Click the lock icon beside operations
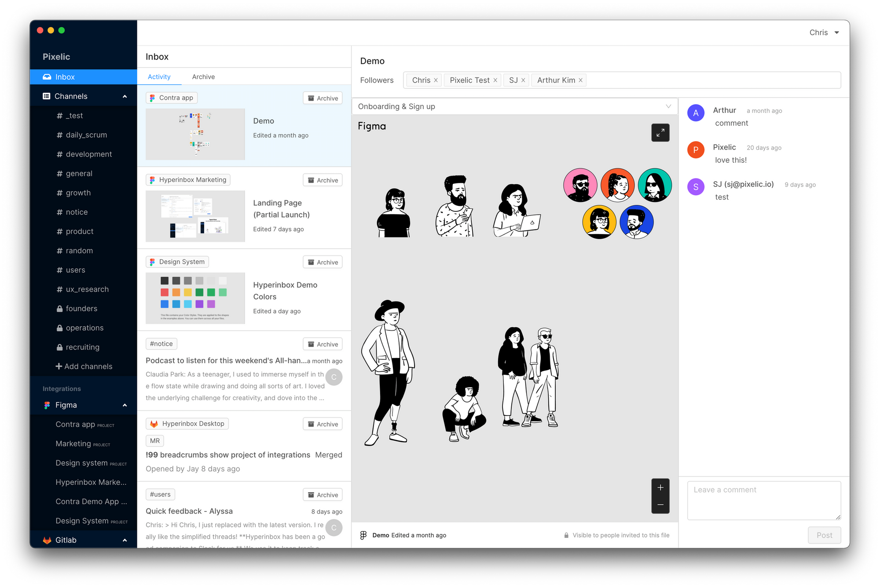 pyautogui.click(x=59, y=328)
